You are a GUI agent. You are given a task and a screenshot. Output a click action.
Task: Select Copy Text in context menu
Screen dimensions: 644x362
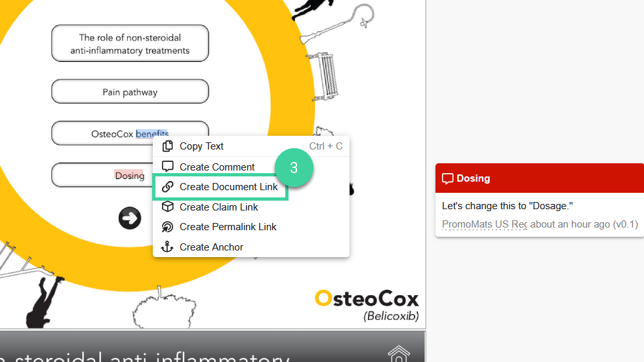coord(251,146)
